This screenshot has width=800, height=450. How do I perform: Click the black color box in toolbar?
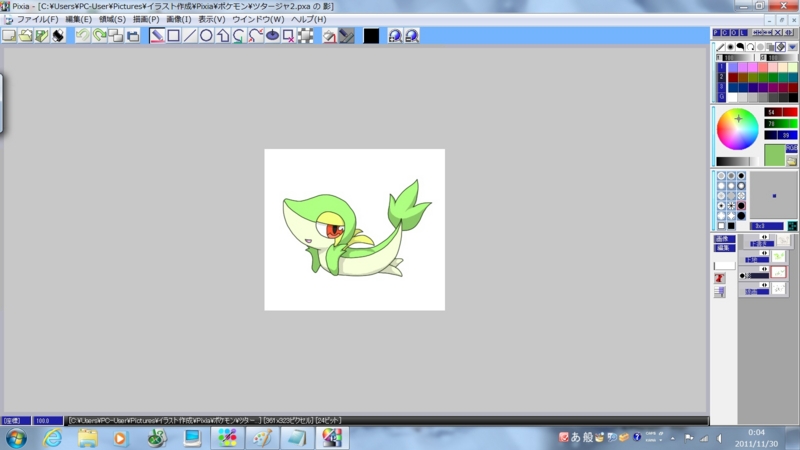(371, 36)
